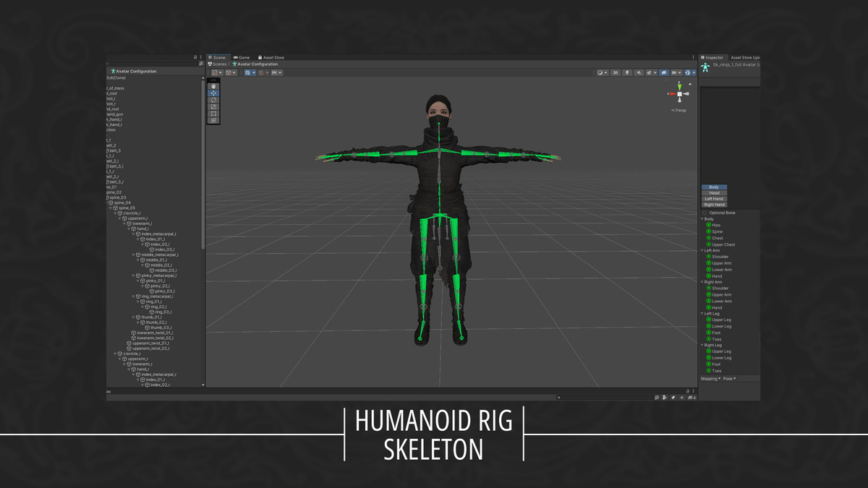
Task: Click the hierarchy scroll-down arrow
Action: click(203, 385)
